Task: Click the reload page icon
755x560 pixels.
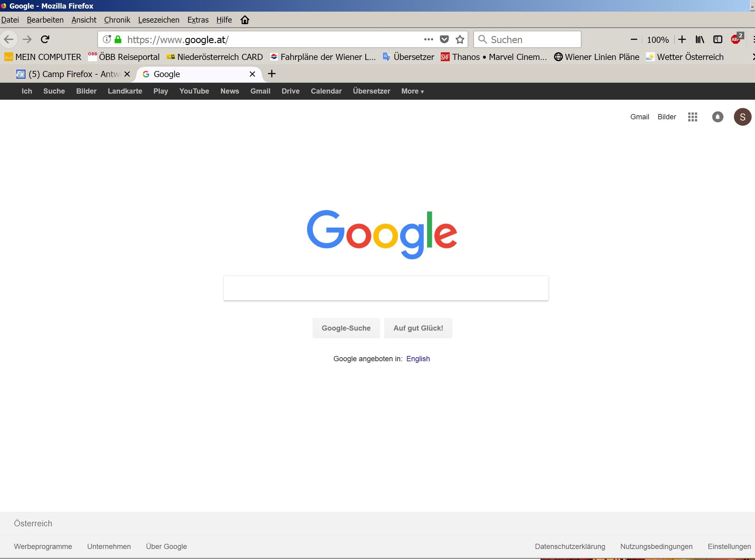Action: coord(45,39)
